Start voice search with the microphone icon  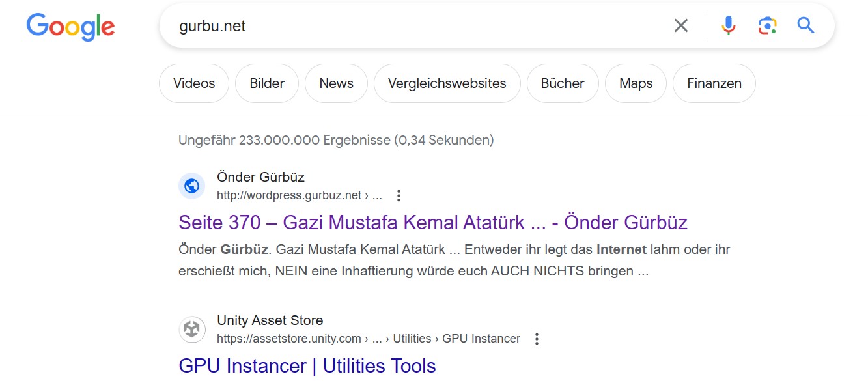click(729, 26)
